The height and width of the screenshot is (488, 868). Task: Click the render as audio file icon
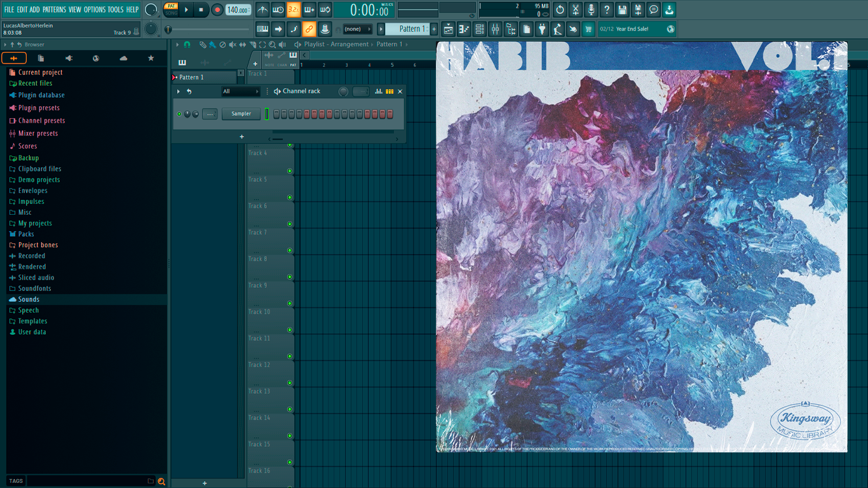[638, 10]
